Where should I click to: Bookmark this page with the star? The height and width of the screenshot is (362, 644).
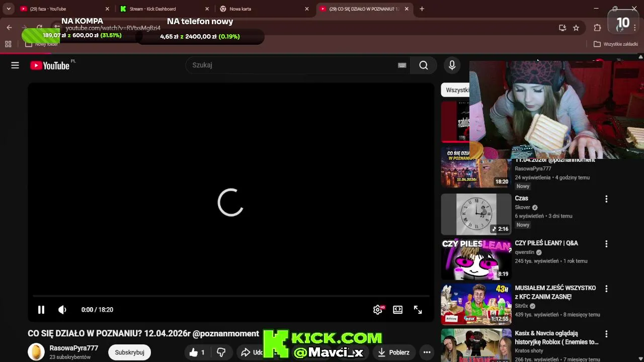576,28
